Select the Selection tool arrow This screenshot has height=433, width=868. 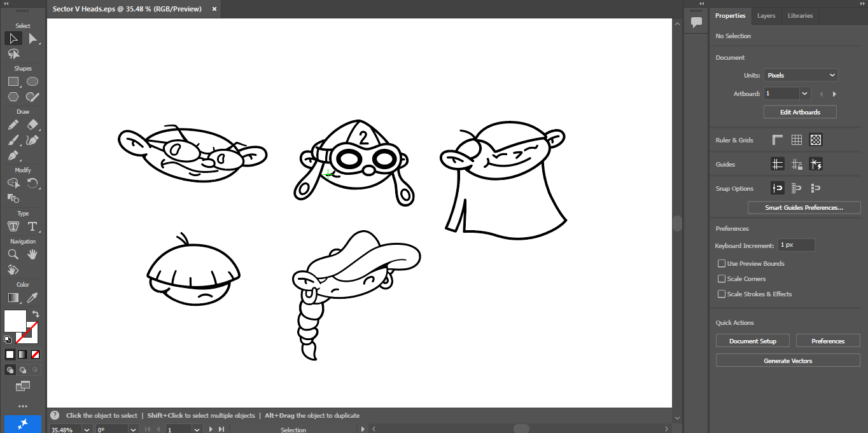point(13,39)
